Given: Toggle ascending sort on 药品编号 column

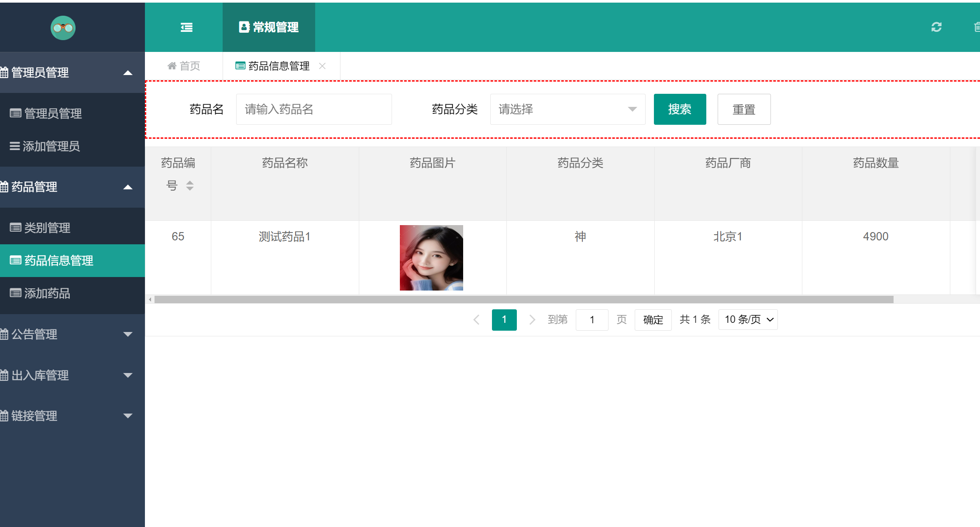Looking at the screenshot, I should pos(190,183).
